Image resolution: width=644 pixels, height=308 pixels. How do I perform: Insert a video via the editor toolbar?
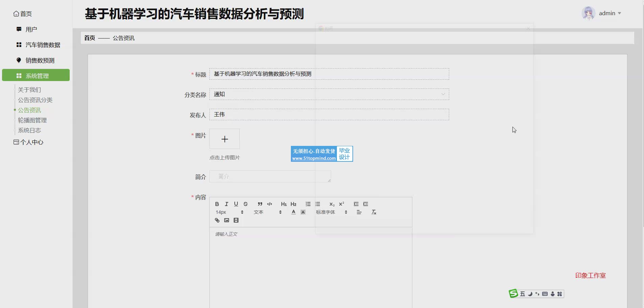(x=236, y=221)
